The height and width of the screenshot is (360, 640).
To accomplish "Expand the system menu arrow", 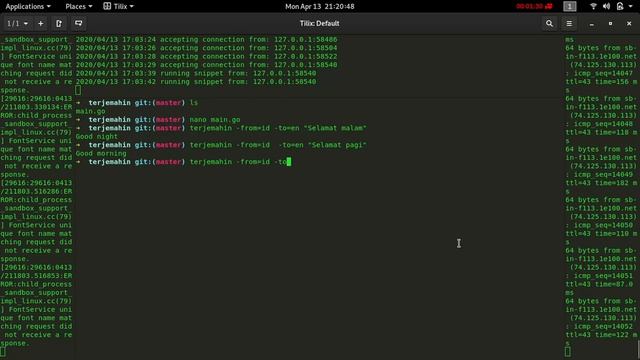I will [x=630, y=7].
